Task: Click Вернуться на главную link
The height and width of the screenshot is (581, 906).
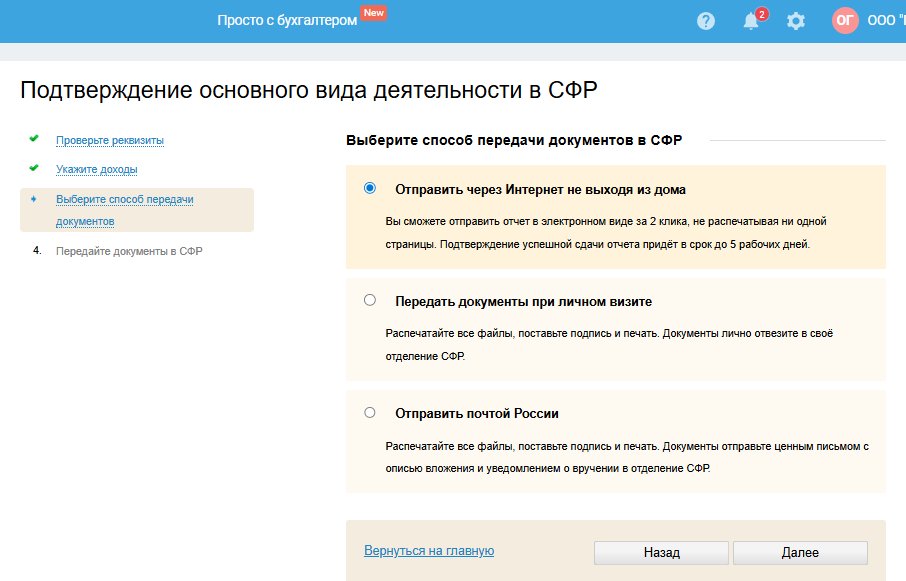Action: coord(429,551)
